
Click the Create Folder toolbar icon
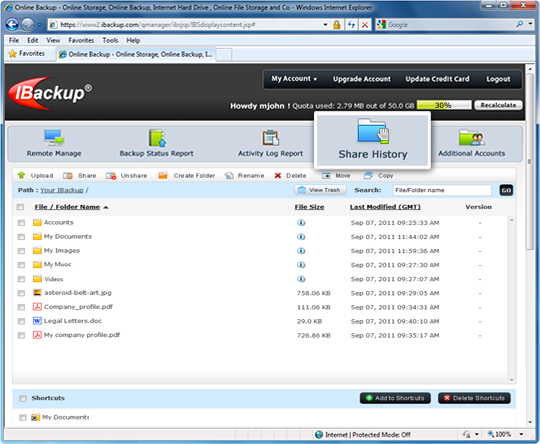click(x=163, y=176)
